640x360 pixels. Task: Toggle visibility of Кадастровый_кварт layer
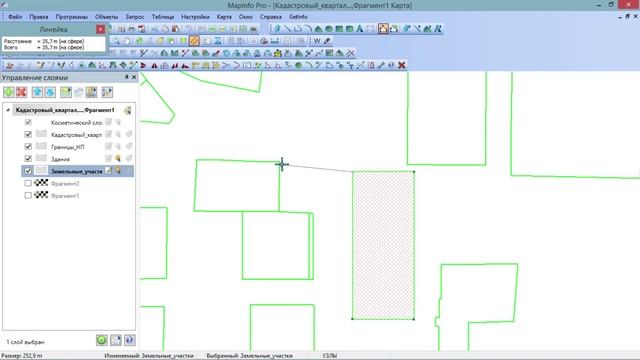pyautogui.click(x=28, y=134)
